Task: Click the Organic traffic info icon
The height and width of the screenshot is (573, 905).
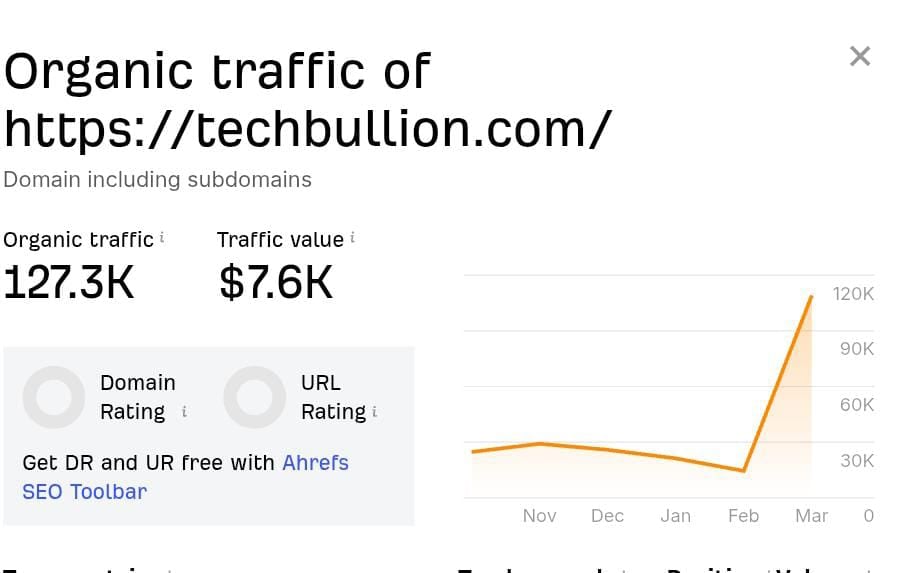Action: [162, 238]
